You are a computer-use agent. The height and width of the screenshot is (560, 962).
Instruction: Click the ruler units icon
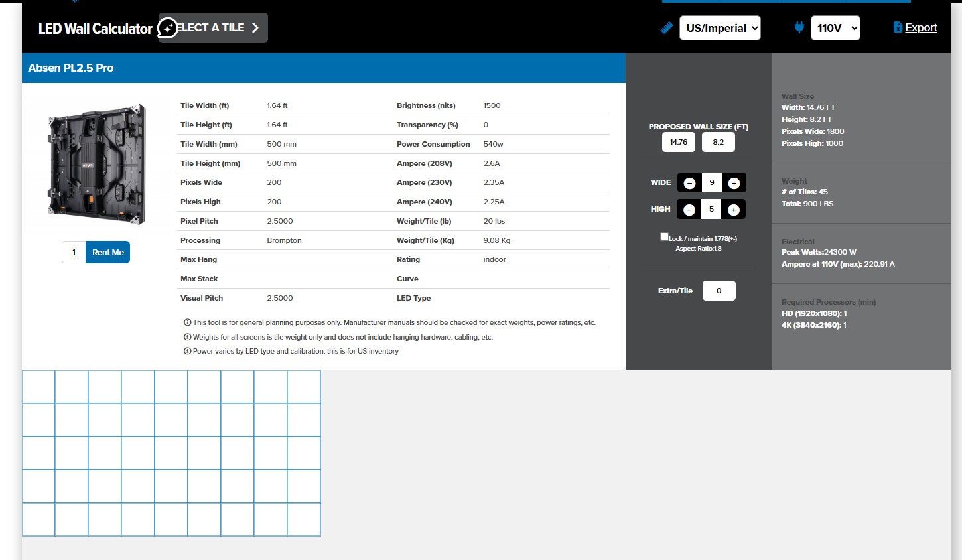[x=667, y=28]
